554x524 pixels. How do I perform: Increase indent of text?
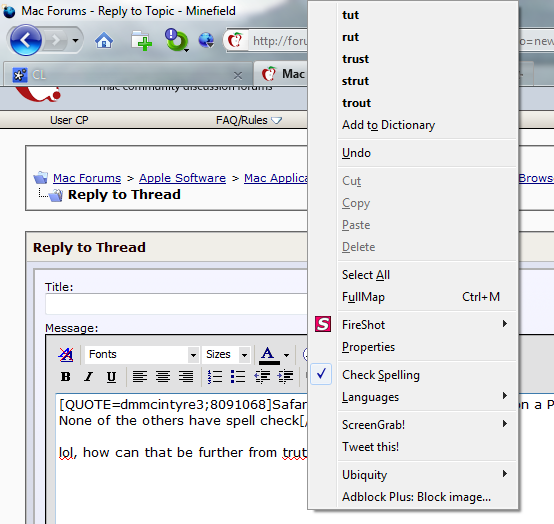point(285,377)
